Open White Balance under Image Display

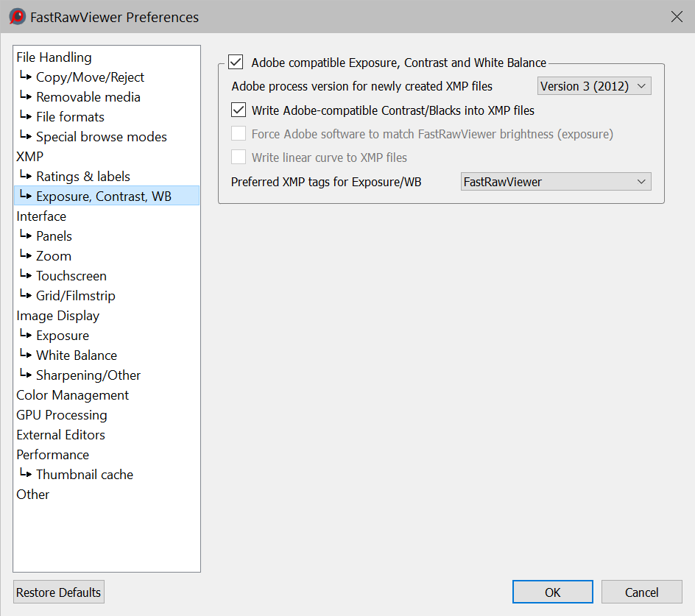[76, 355]
